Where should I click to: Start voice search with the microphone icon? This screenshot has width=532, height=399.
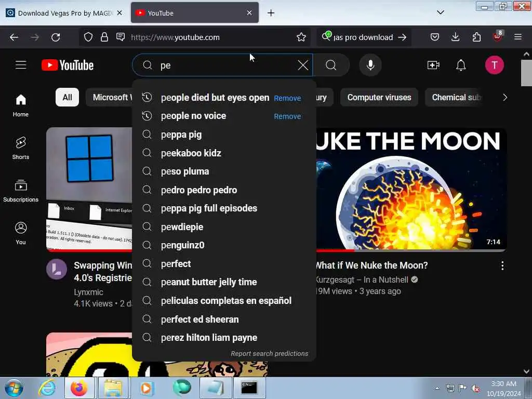(x=370, y=65)
